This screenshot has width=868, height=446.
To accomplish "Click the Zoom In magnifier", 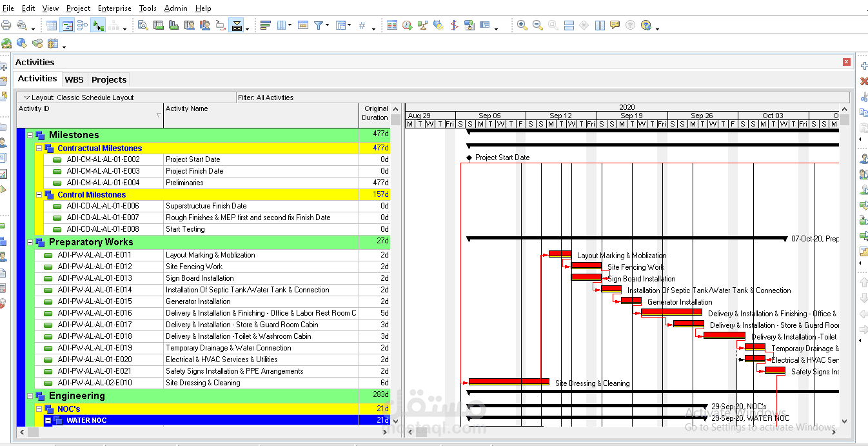I will (x=522, y=25).
